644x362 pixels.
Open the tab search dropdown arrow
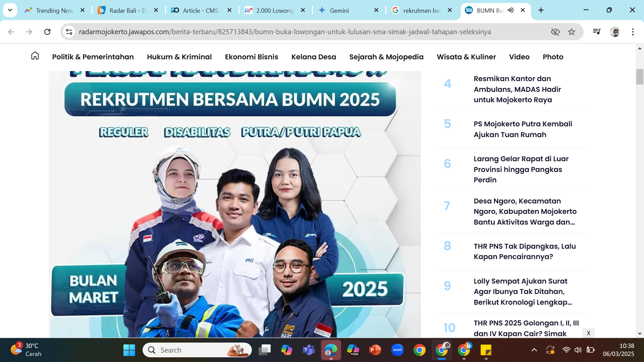pyautogui.click(x=10, y=10)
